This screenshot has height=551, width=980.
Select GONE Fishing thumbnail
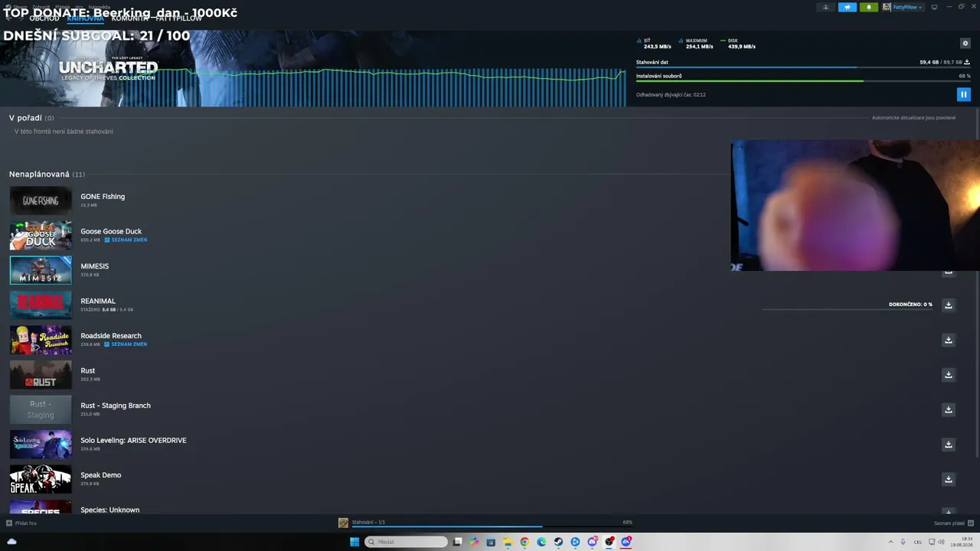pos(41,201)
